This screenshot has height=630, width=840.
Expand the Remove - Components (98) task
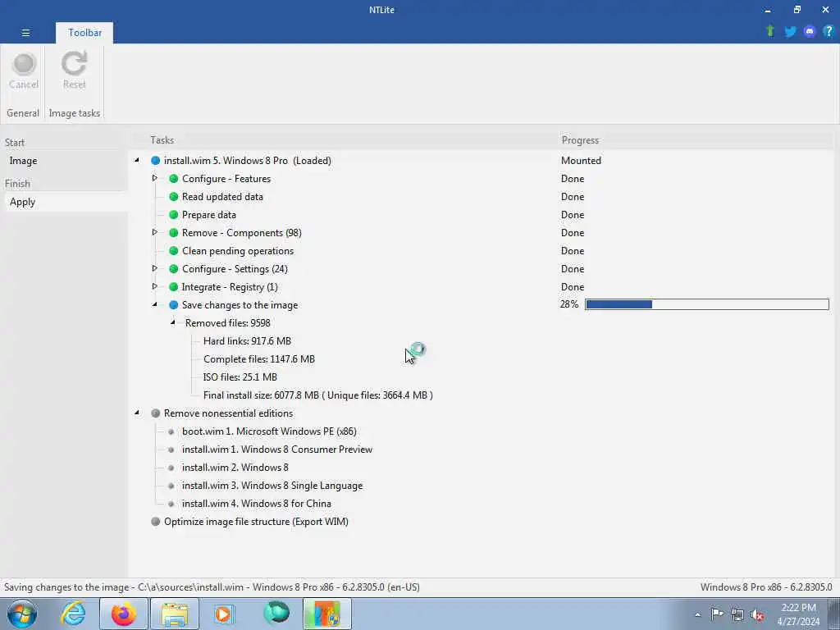[155, 232]
